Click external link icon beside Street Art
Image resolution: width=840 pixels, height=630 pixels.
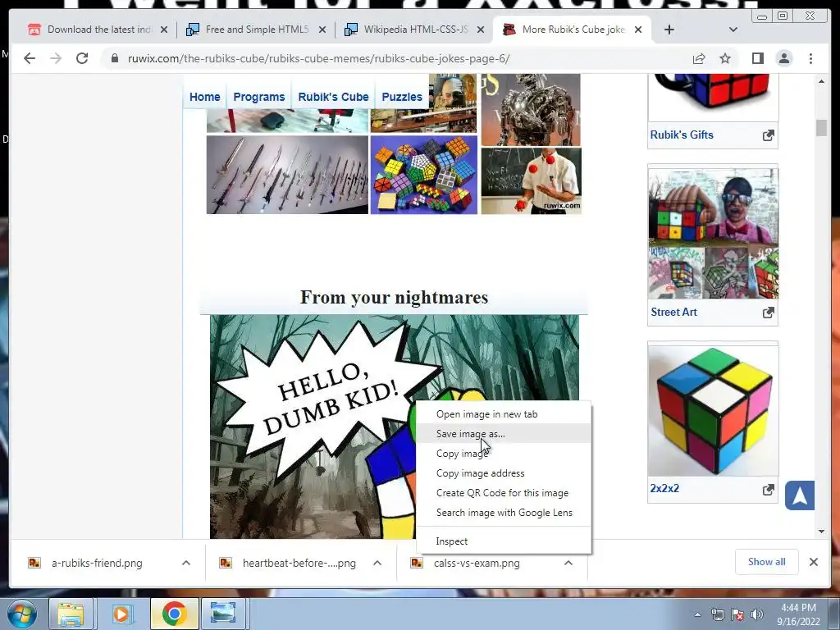(768, 313)
